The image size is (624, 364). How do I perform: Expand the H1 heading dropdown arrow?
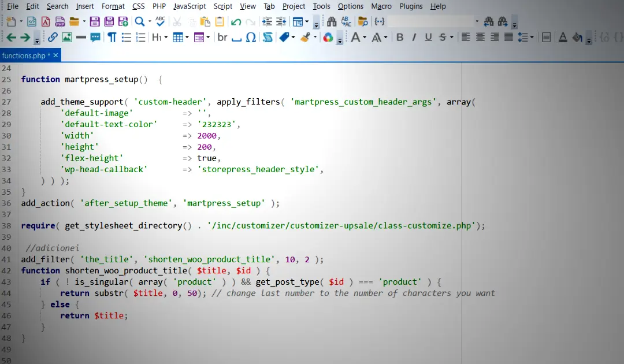coord(166,38)
